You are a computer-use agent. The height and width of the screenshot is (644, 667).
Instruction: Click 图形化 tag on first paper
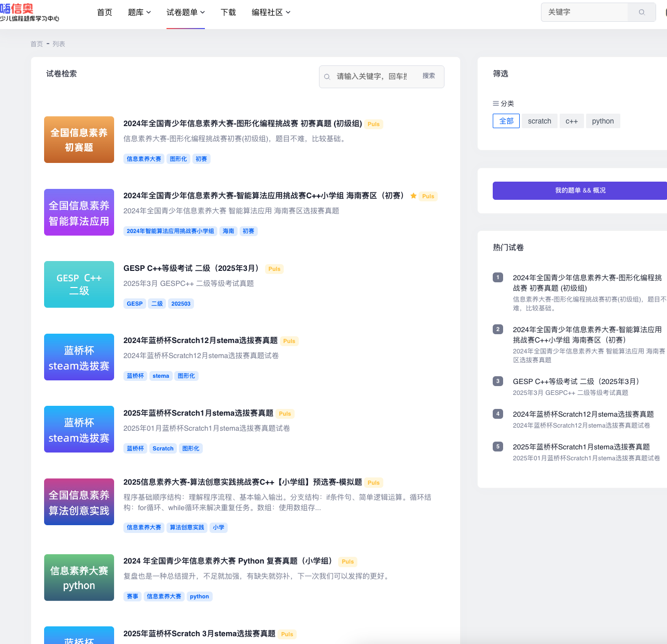(x=178, y=159)
